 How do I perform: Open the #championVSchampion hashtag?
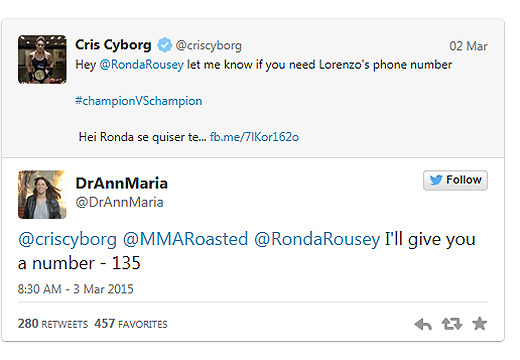click(139, 101)
